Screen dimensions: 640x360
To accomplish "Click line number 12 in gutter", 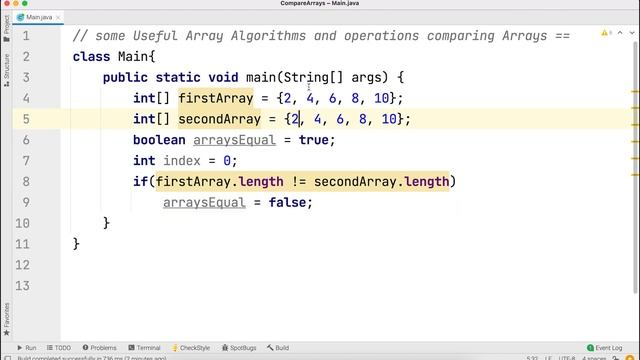I will [x=22, y=265].
